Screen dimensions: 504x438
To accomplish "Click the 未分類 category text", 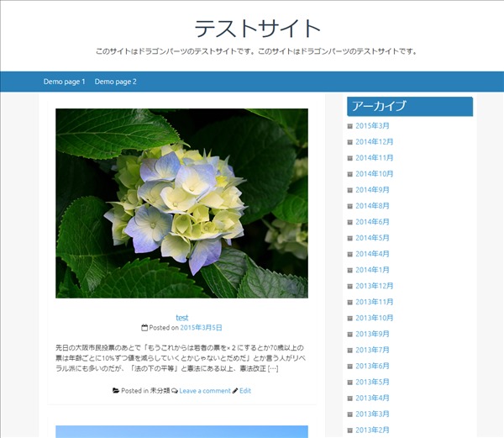I will 160,391.
